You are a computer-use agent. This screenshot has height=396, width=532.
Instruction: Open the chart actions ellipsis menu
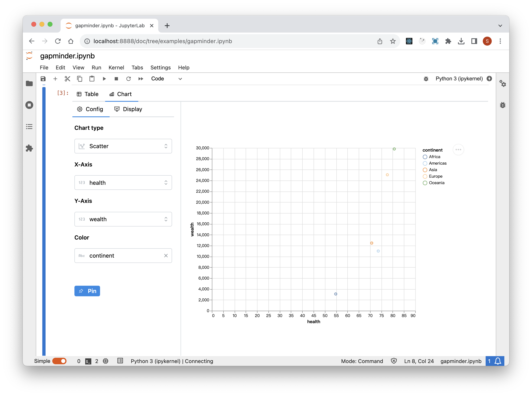pos(458,150)
